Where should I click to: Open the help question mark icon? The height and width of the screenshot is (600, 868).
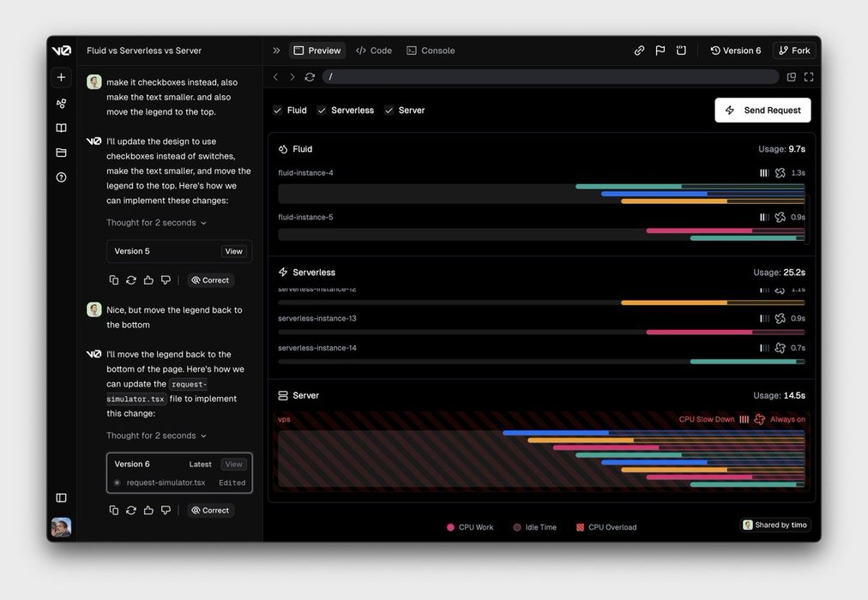point(61,177)
